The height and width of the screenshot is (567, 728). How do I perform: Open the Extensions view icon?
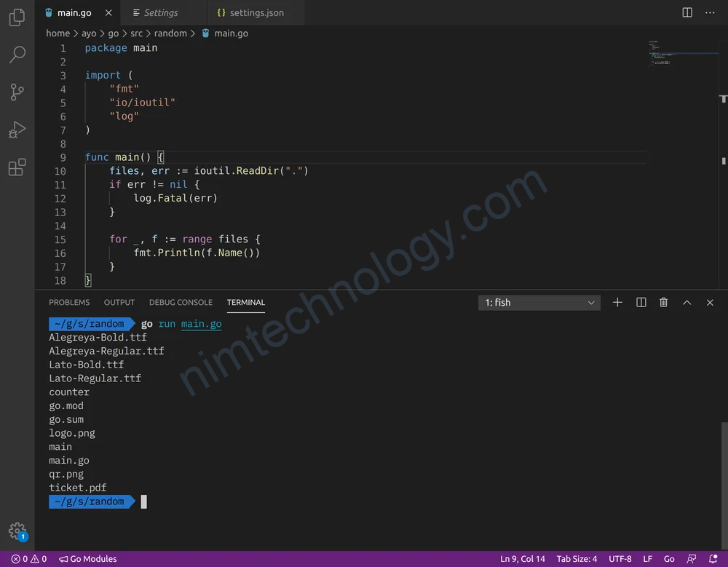pos(17,167)
